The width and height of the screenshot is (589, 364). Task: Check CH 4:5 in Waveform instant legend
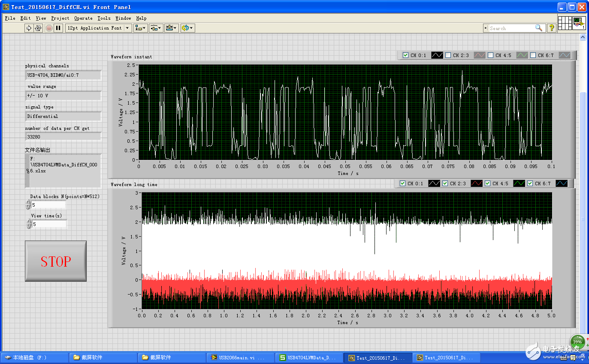pyautogui.click(x=490, y=55)
